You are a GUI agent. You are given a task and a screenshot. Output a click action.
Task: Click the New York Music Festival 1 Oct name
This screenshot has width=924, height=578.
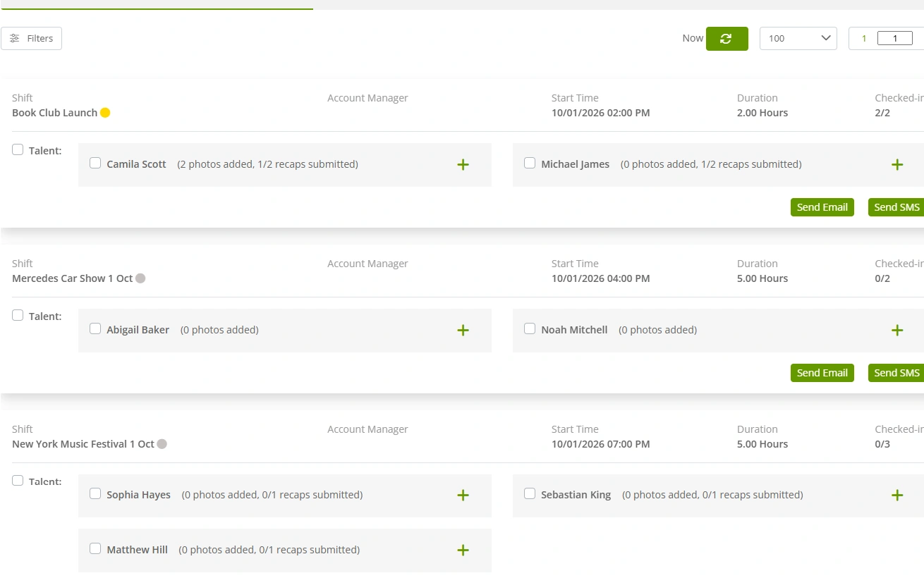click(x=83, y=444)
